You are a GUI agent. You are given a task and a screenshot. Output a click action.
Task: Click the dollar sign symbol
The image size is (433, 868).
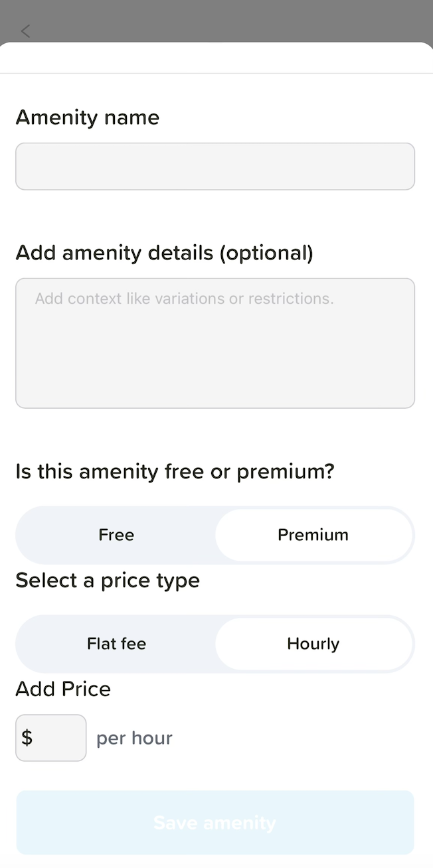(x=27, y=738)
